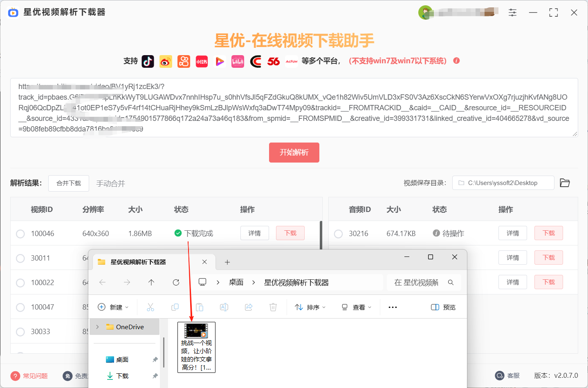Open the 排序 sort dropdown
This screenshot has width=588, height=388.
[310, 307]
